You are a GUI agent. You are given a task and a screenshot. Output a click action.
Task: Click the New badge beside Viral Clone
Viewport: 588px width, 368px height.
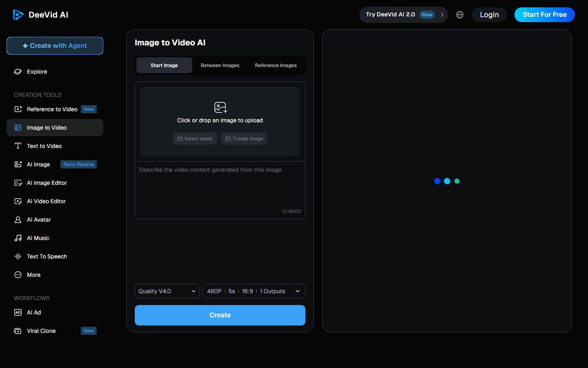point(89,331)
